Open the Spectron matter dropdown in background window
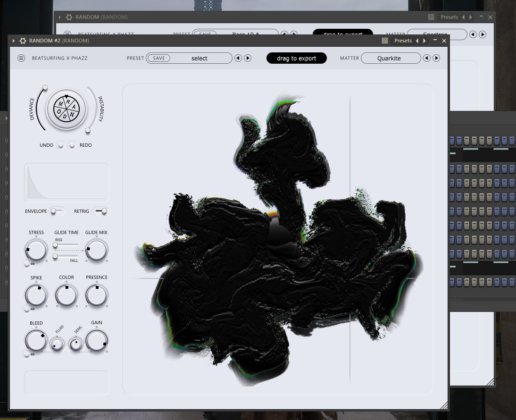The width and height of the screenshot is (516, 420). (437, 34)
